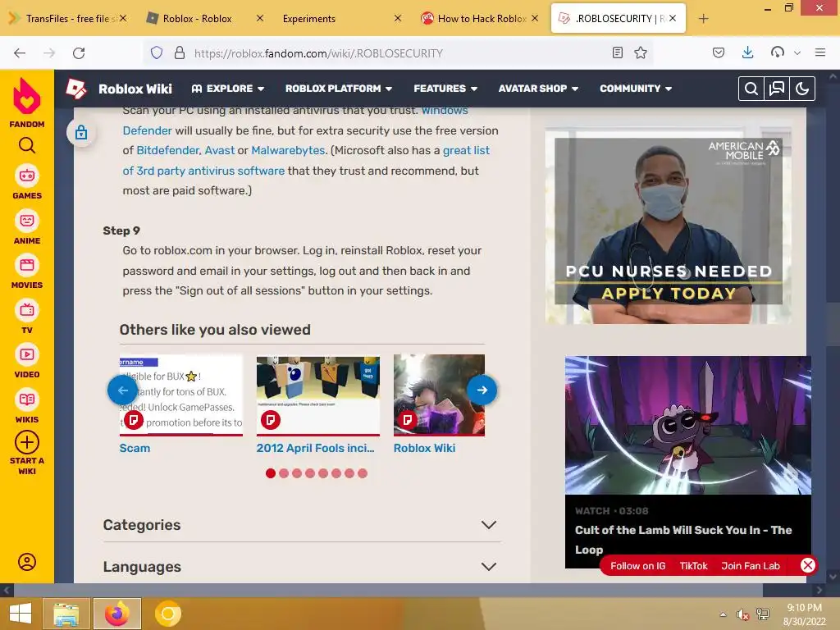Click the page protection lock icon
The image size is (840, 630).
[81, 132]
